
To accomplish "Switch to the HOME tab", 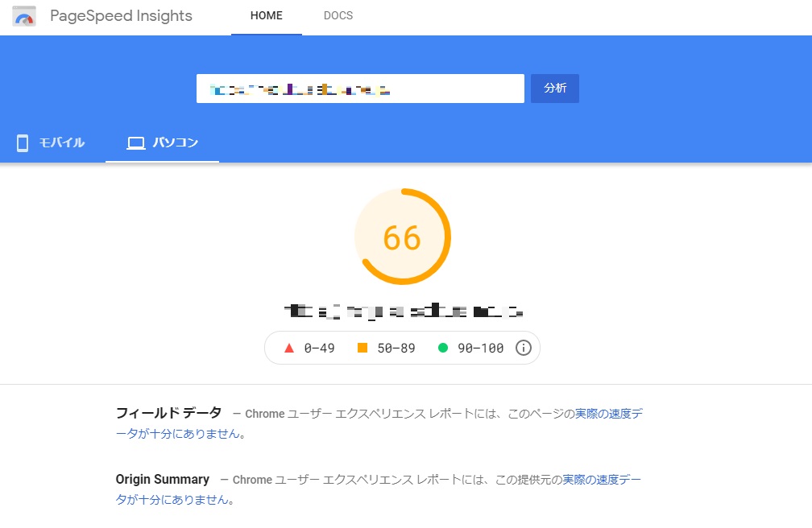I will click(266, 16).
